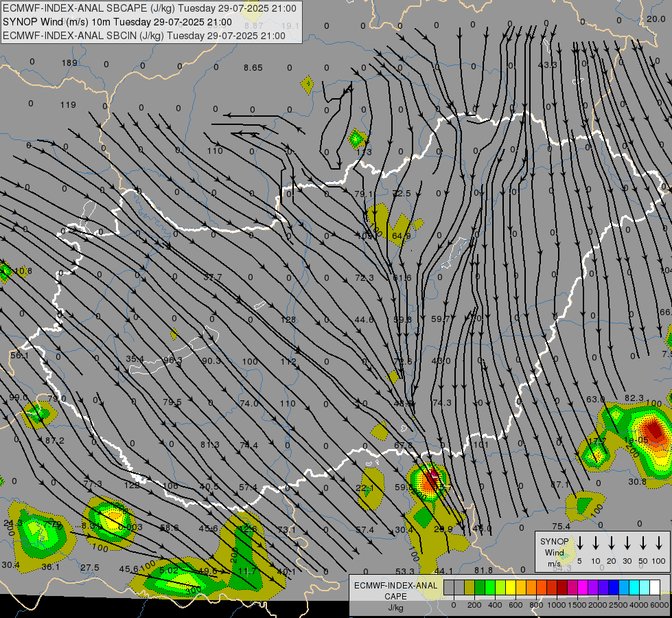Click the 96.3 value on the lake outline
This screenshot has height=618, width=672.
[173, 360]
